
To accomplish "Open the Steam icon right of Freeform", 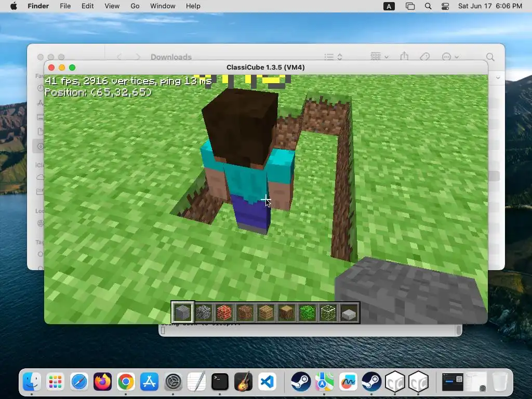I will [371, 382].
